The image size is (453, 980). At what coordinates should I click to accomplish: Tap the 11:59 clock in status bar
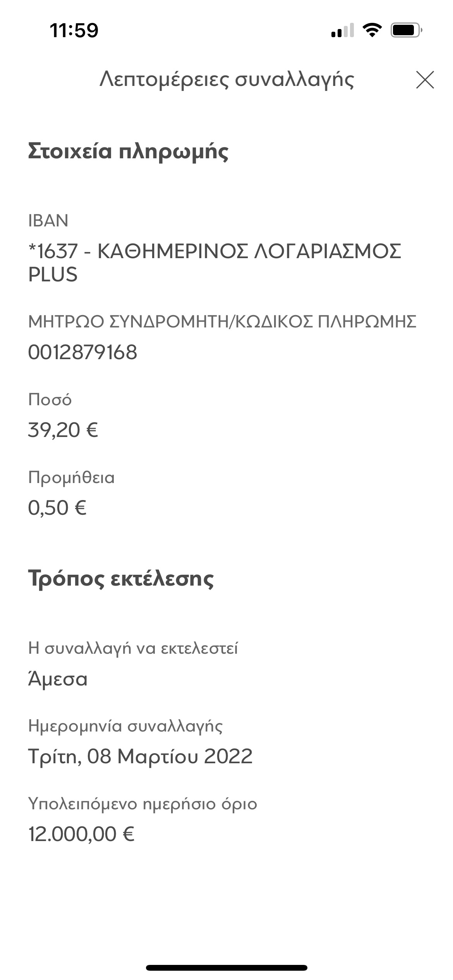pyautogui.click(x=74, y=31)
